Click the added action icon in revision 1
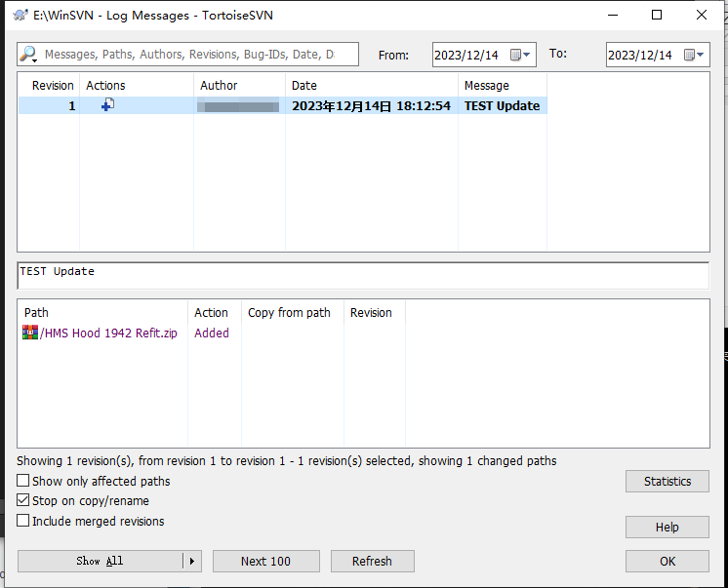Screen dimensions: 728x588 [107, 105]
